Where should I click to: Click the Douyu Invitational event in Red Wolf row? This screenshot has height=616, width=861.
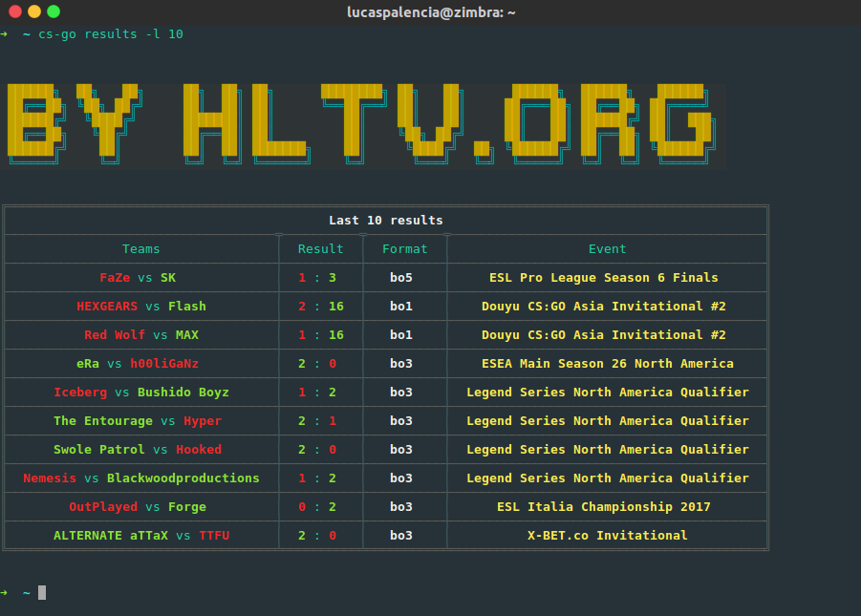604,334
